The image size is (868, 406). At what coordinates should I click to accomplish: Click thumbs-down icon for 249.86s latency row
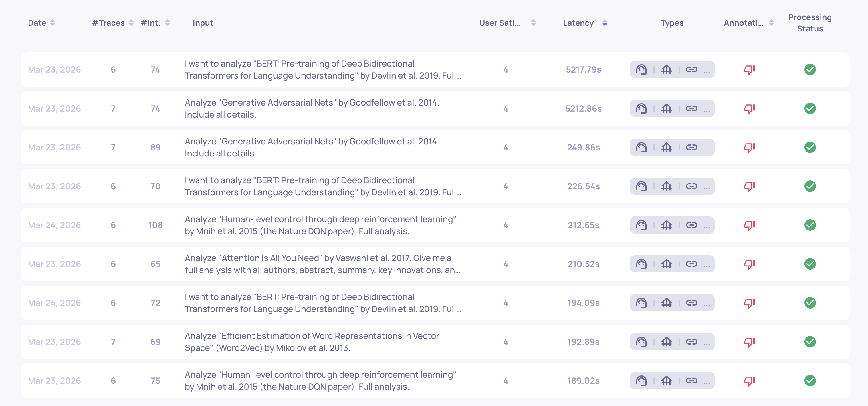(x=749, y=148)
